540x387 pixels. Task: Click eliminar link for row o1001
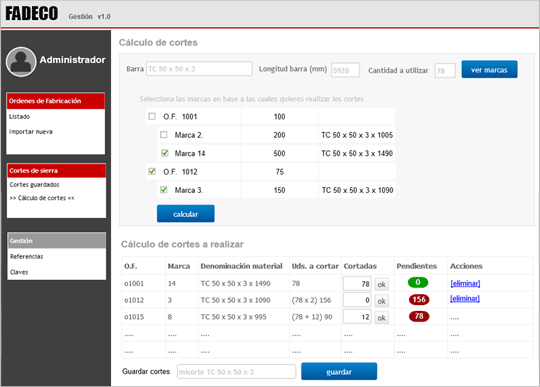pyautogui.click(x=465, y=283)
